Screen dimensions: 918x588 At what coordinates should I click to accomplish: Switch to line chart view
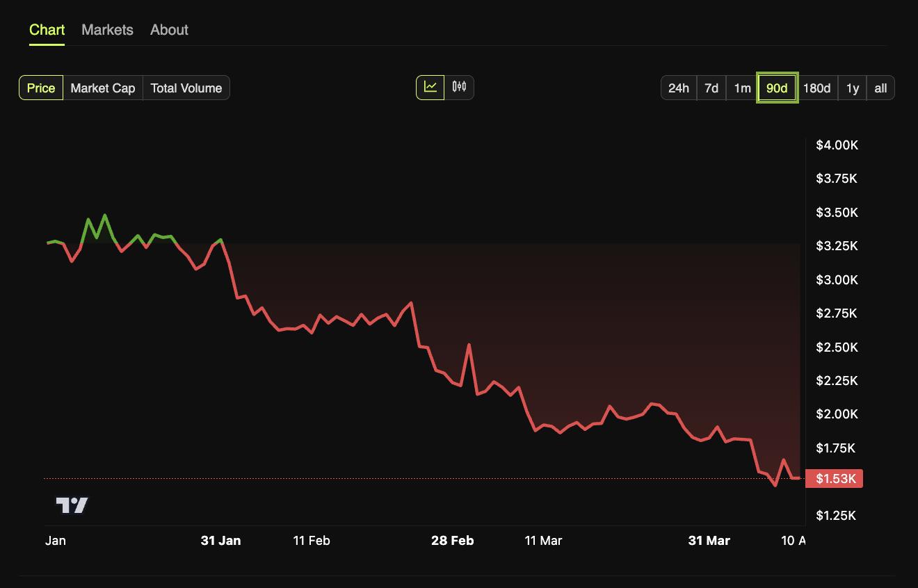point(430,87)
